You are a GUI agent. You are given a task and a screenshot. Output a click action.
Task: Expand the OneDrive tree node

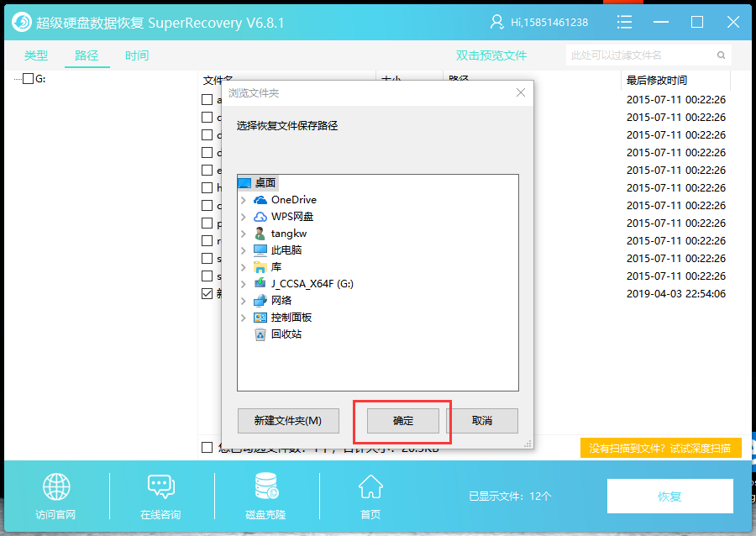(244, 200)
